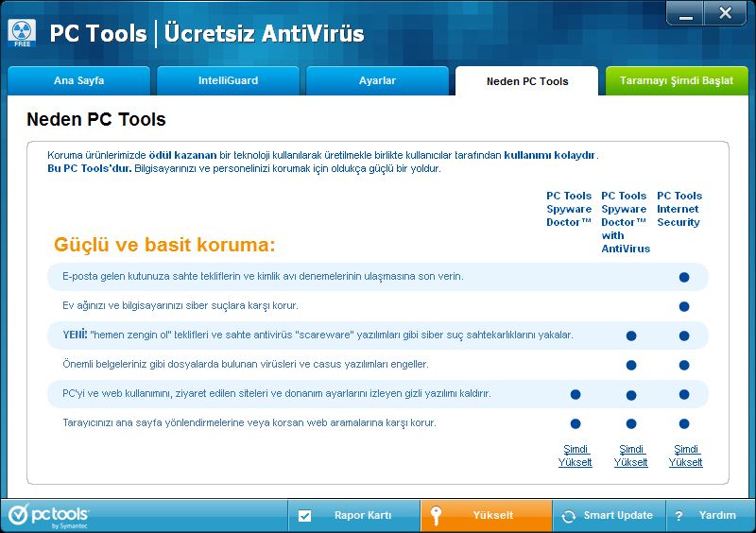Click the Internet Security dot in E-posta row
The width and height of the screenshot is (756, 533).
683,277
